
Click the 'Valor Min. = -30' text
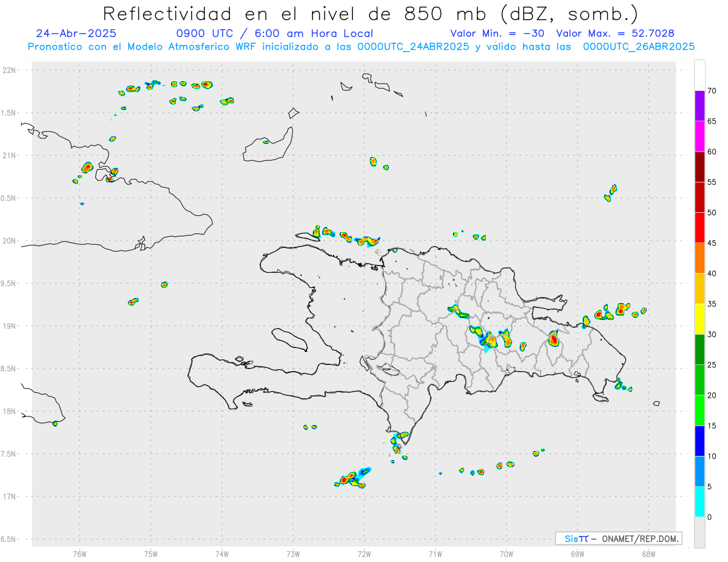coord(497,33)
